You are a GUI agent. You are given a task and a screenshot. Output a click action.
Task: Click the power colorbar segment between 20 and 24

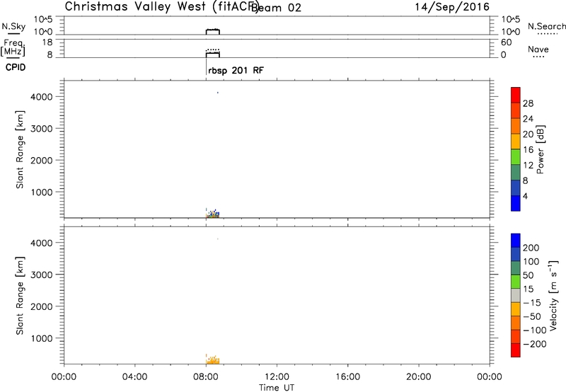click(516, 126)
